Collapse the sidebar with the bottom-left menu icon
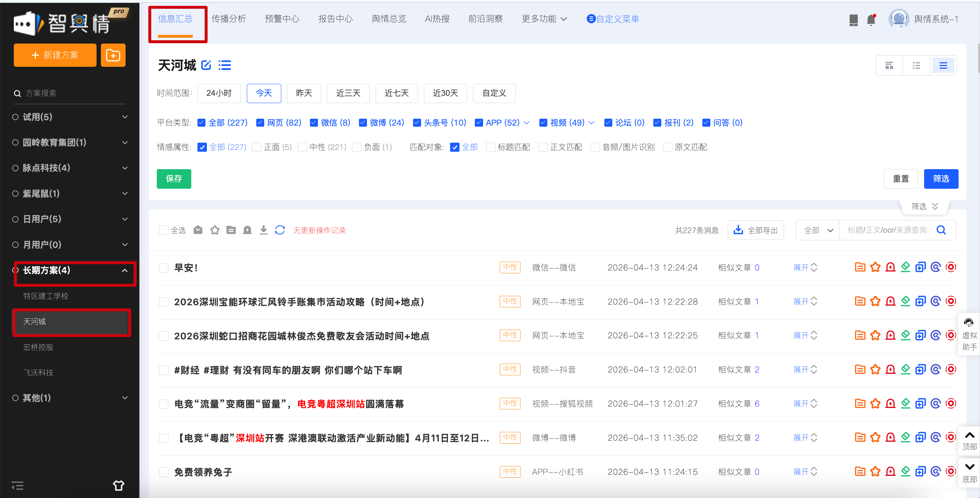 click(x=17, y=485)
